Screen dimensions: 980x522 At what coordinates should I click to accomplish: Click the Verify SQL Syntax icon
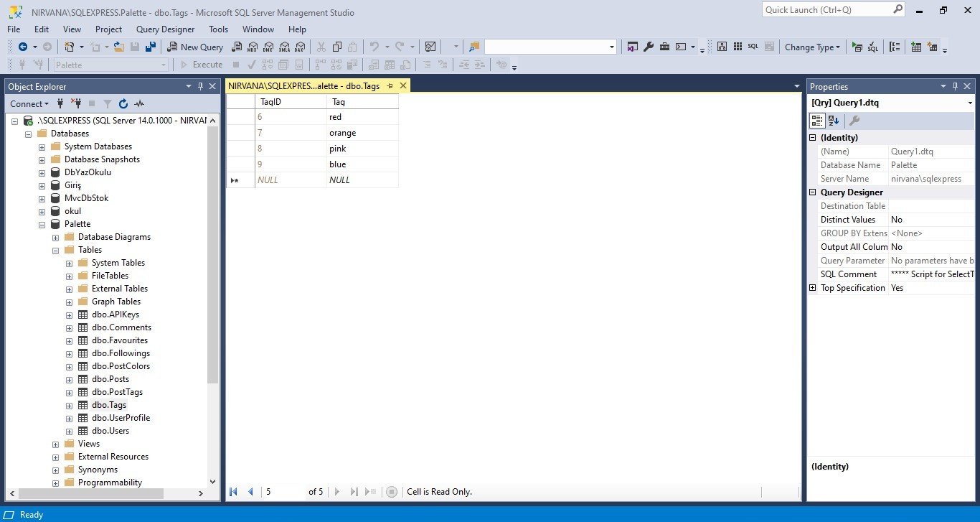click(873, 47)
